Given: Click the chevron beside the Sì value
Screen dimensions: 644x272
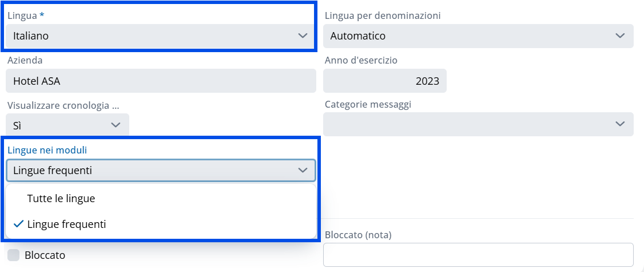Looking at the screenshot, I should click(116, 125).
